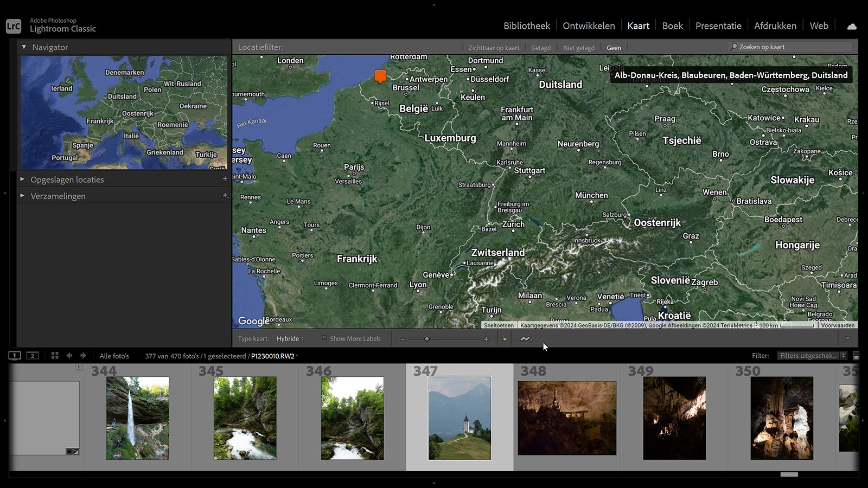Switch to grid view icon
This screenshot has height=488, width=868.
pyautogui.click(x=55, y=356)
